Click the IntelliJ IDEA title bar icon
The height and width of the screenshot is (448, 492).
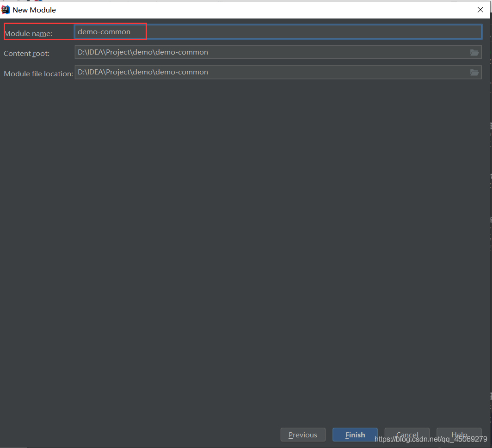click(6, 10)
